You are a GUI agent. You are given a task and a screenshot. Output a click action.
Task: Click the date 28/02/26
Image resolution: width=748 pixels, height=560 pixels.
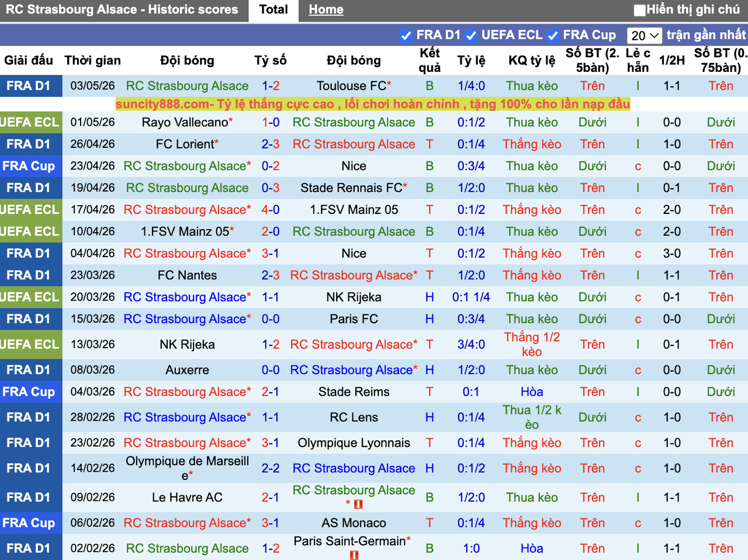tap(92, 417)
